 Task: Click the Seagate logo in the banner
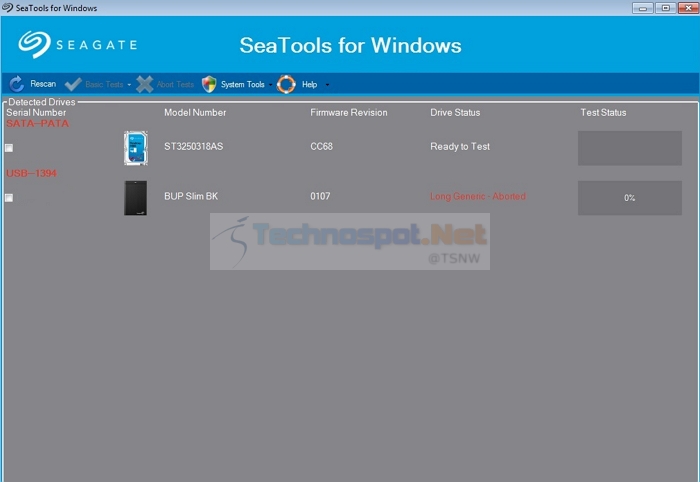(78, 45)
